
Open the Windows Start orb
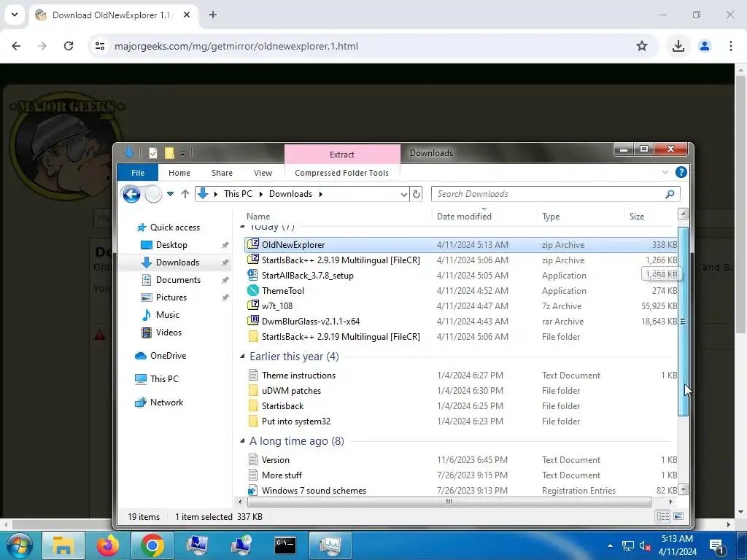(19, 545)
